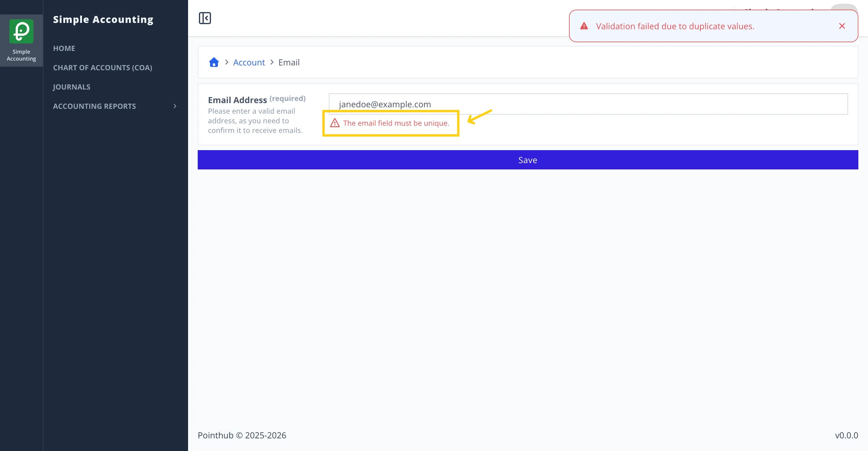Image resolution: width=868 pixels, height=451 pixels.
Task: Open Chart of Accounts (COA)
Action: coord(102,68)
